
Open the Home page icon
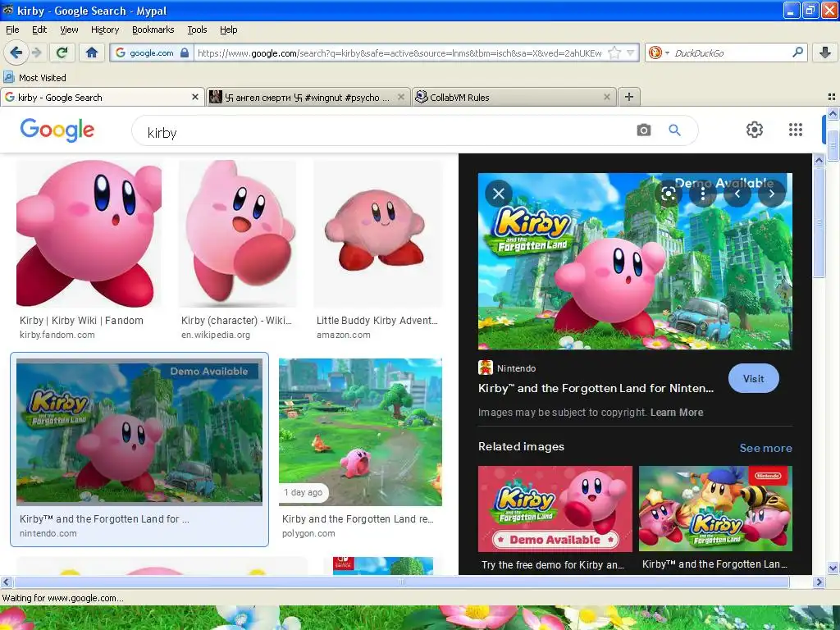(x=92, y=52)
